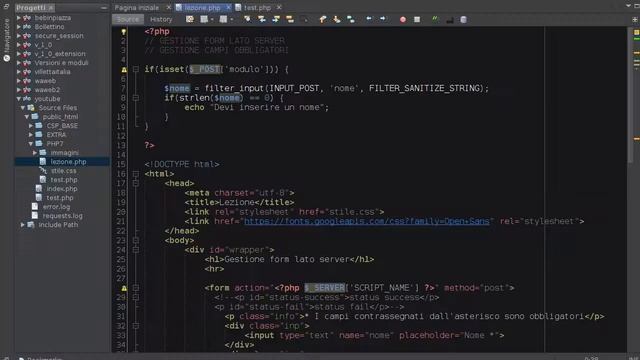Toggle Highlight Search toolbar button
This screenshot has width=640, height=360.
coord(290,19)
